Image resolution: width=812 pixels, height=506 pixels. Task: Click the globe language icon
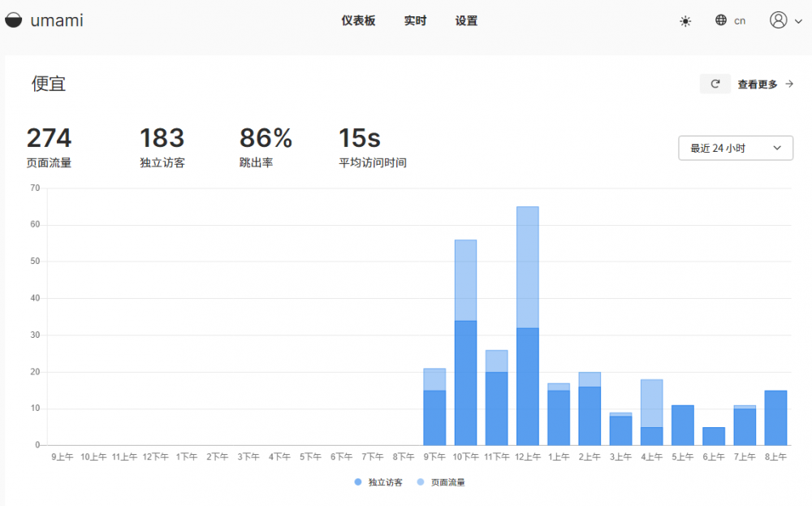coord(719,21)
